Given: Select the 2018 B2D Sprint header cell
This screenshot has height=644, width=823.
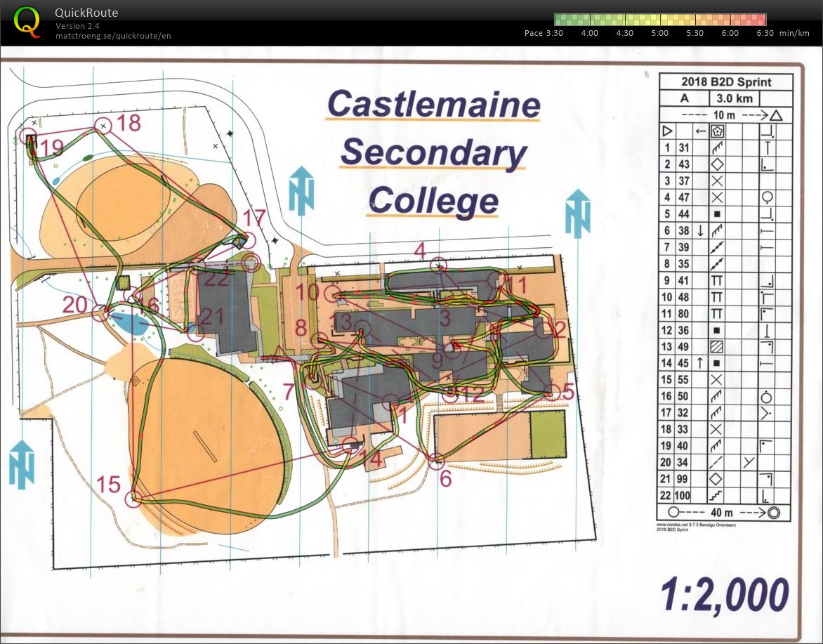Looking at the screenshot, I should (725, 82).
